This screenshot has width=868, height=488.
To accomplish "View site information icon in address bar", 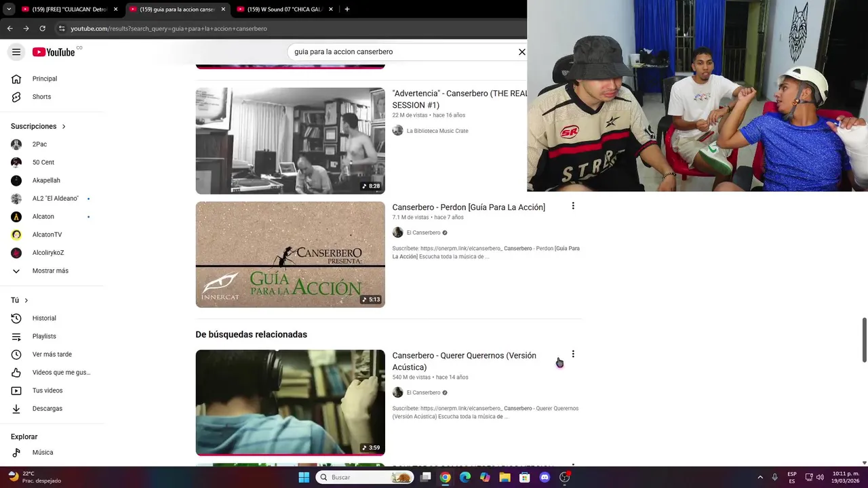I will (62, 28).
